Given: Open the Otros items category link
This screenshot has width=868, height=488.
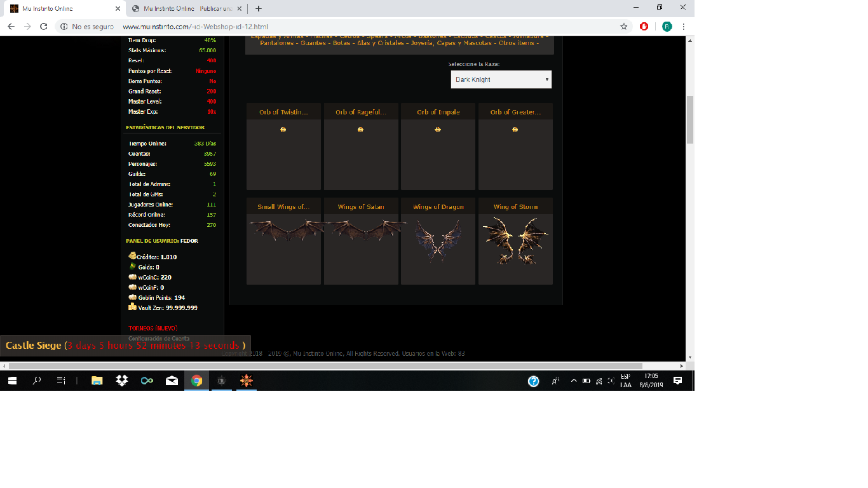Looking at the screenshot, I should (516, 43).
